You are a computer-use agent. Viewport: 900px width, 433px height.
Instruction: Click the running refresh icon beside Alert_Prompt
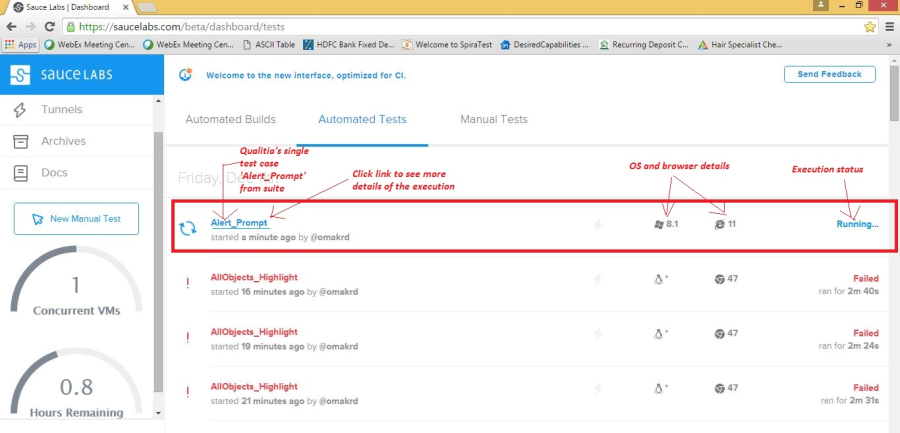pos(187,228)
